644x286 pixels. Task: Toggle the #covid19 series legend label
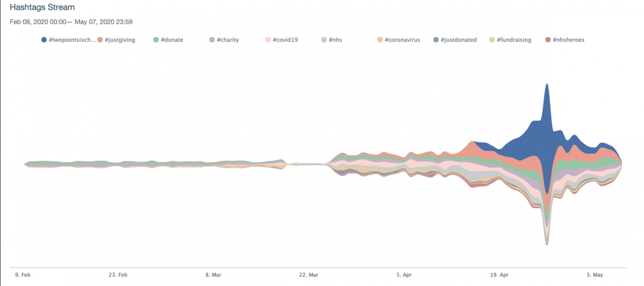(x=285, y=40)
